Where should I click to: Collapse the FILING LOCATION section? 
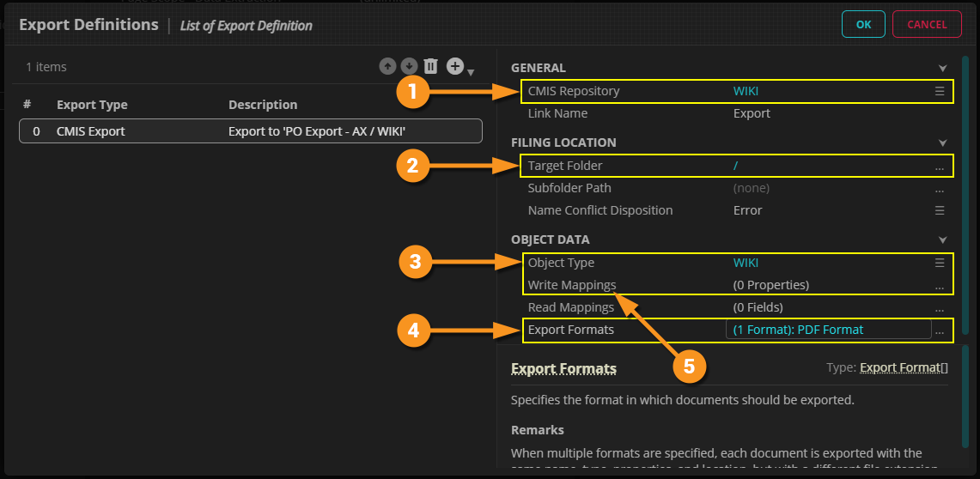pyautogui.click(x=942, y=142)
